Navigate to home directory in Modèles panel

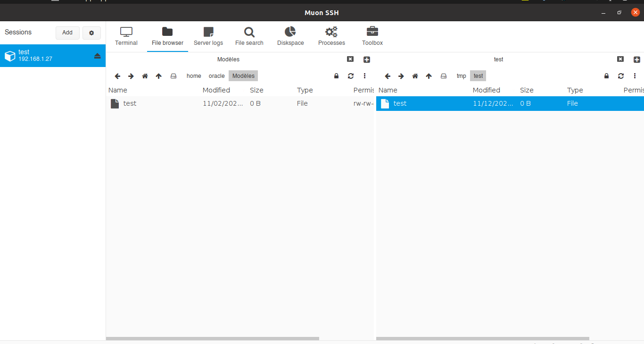click(145, 76)
